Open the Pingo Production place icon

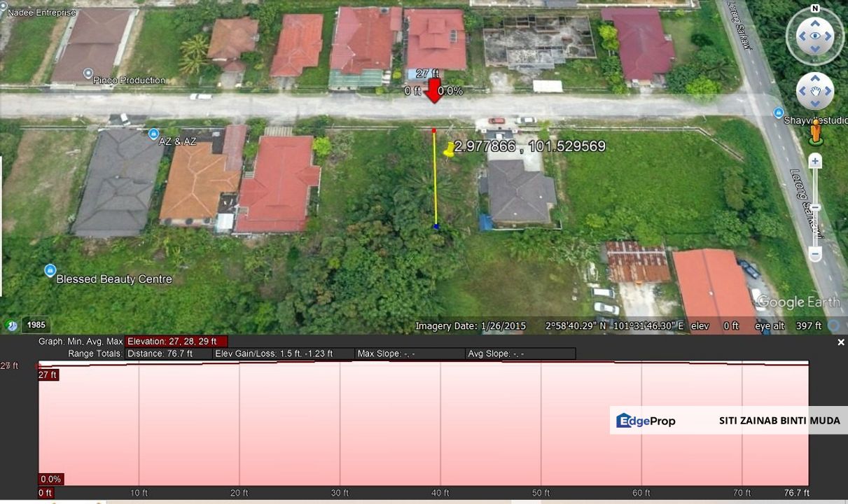coord(88,73)
